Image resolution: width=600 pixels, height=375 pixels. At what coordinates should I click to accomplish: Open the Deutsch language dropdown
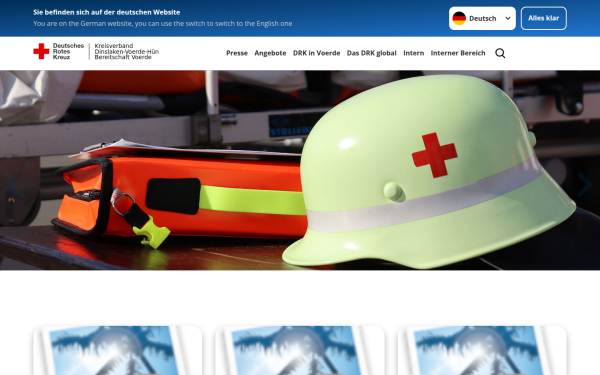click(482, 18)
